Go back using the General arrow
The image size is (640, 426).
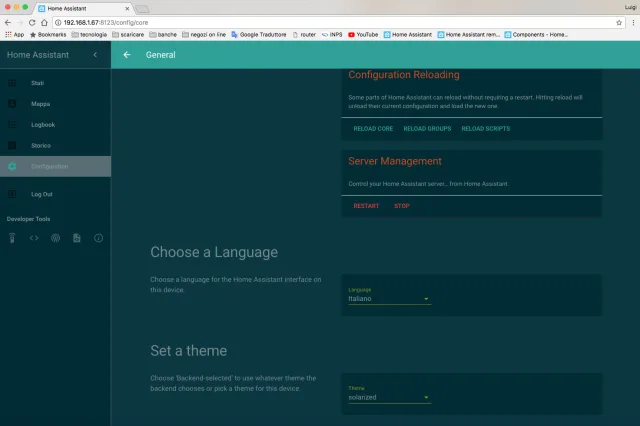click(x=127, y=55)
